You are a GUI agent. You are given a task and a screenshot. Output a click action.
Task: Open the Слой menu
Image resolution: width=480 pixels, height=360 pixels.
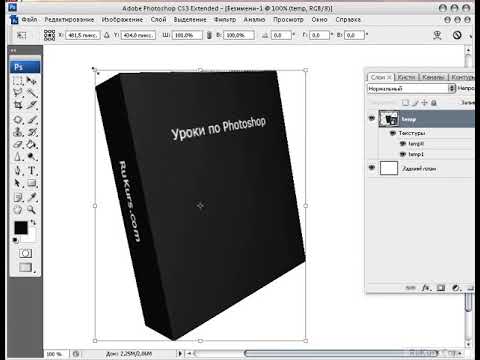(158, 20)
